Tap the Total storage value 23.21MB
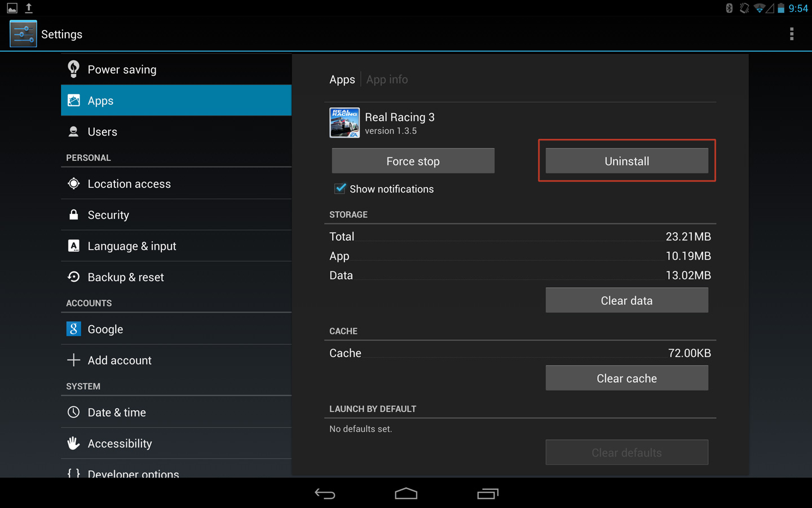Screen dimensions: 812x508 coord(688,237)
